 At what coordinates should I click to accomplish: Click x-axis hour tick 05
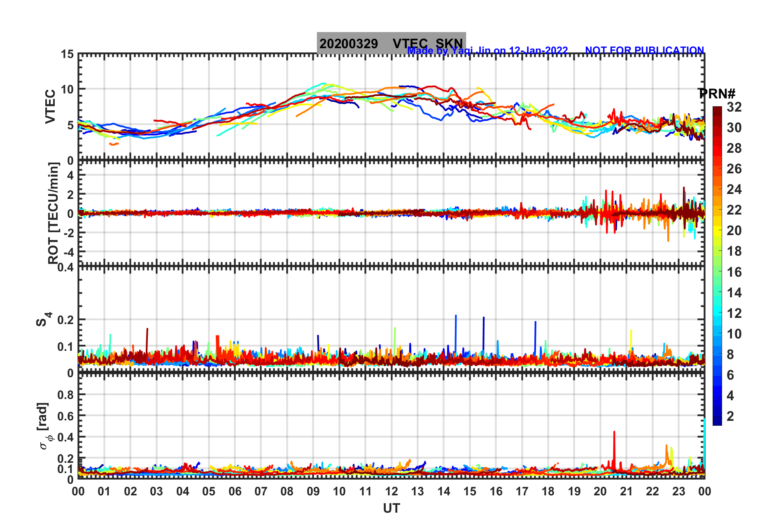click(x=209, y=492)
